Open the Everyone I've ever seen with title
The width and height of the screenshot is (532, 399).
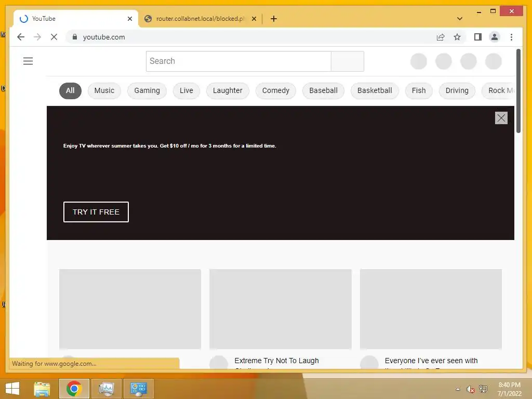(431, 361)
